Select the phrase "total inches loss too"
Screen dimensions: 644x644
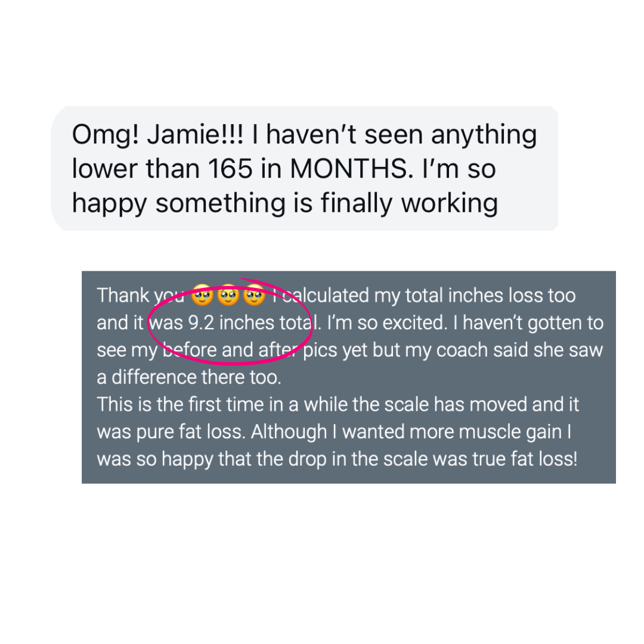(x=490, y=295)
